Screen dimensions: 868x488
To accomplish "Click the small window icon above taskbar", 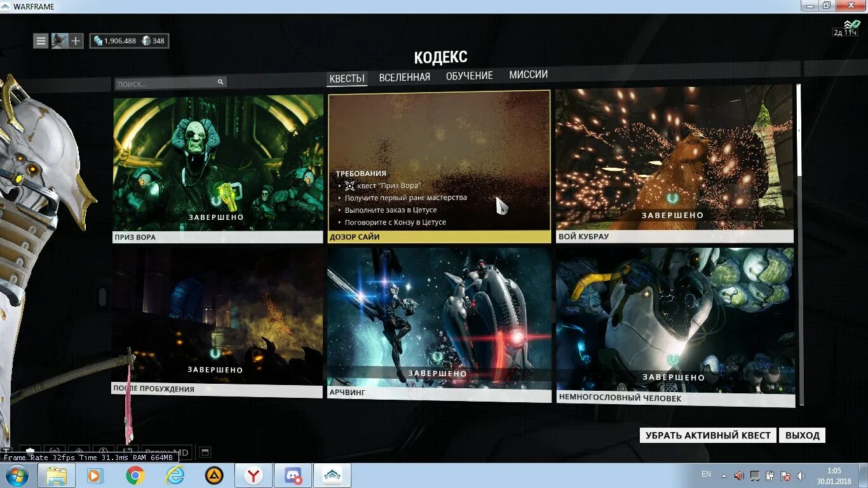I will tap(204, 452).
